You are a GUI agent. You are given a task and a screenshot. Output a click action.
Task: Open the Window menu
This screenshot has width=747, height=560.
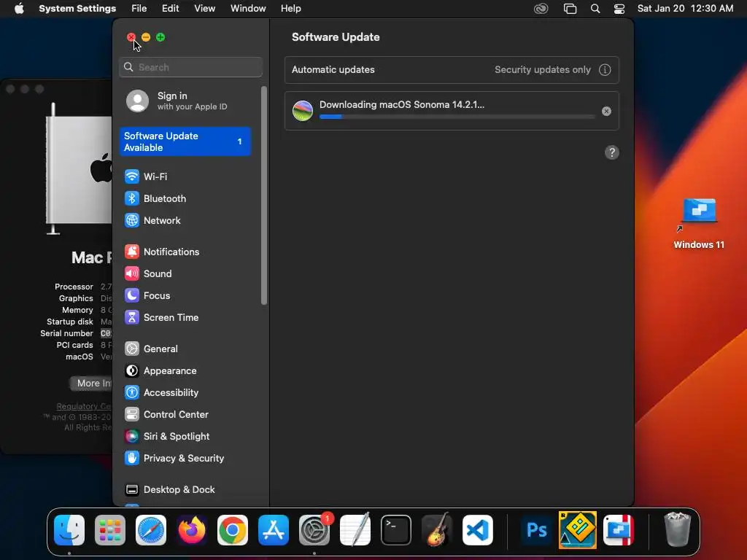[x=248, y=9]
